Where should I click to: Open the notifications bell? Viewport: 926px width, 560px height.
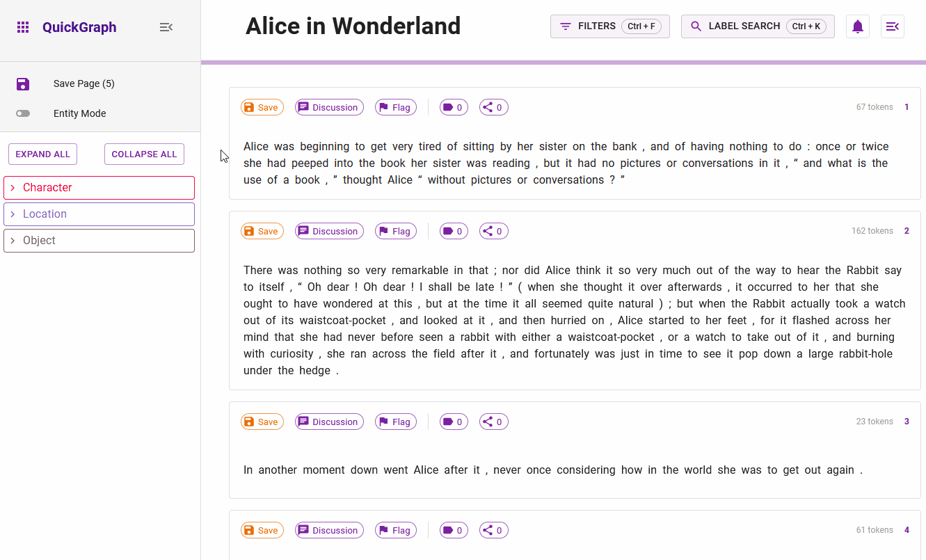pos(857,26)
